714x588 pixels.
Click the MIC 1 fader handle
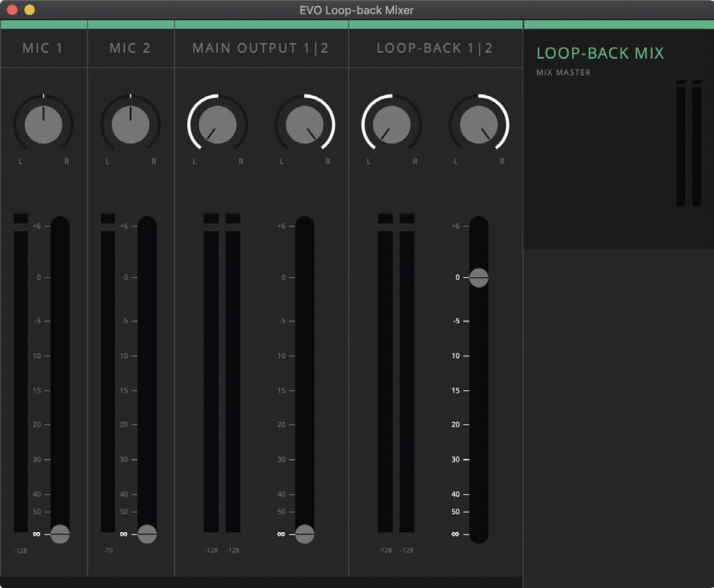tap(60, 534)
